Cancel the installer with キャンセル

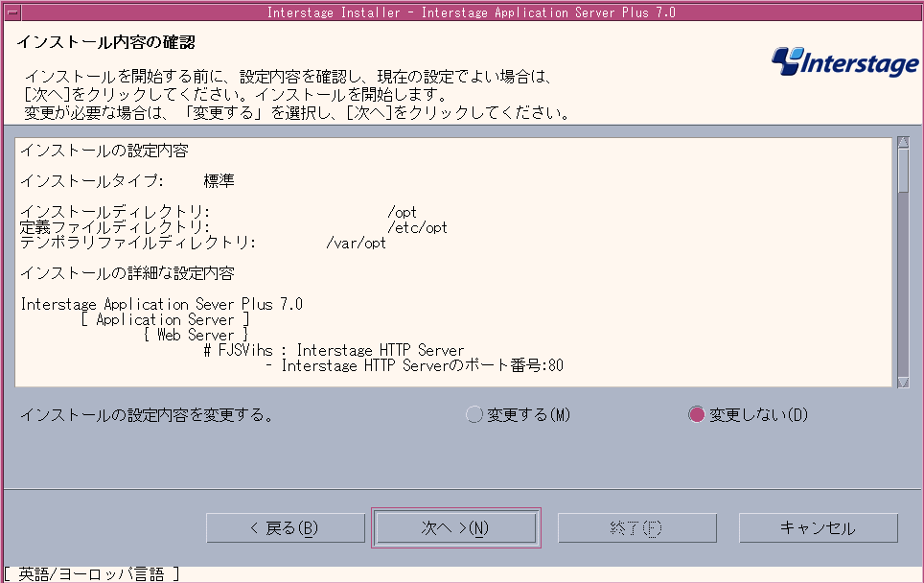pyautogui.click(x=818, y=527)
